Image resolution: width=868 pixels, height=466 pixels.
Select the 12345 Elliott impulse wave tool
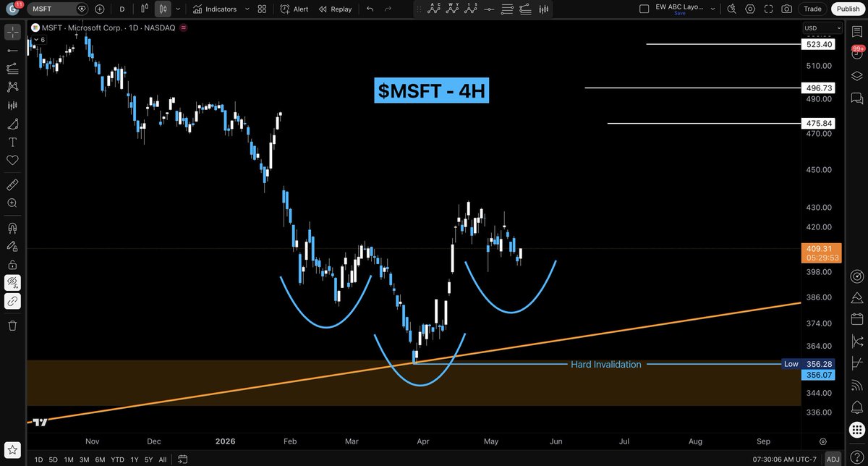(x=472, y=9)
